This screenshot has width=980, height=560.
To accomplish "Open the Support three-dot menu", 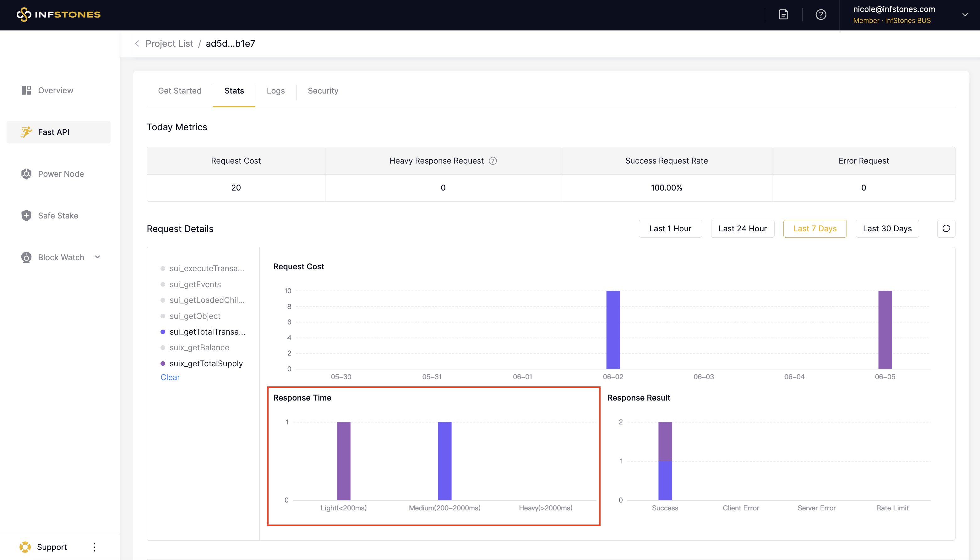I will (x=94, y=547).
